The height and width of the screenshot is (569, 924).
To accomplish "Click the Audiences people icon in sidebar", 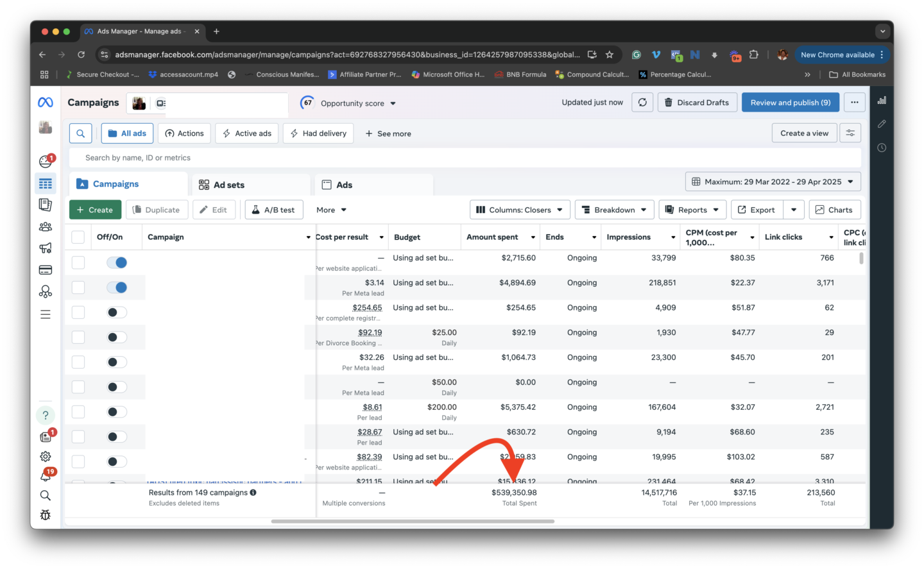I will click(x=46, y=226).
